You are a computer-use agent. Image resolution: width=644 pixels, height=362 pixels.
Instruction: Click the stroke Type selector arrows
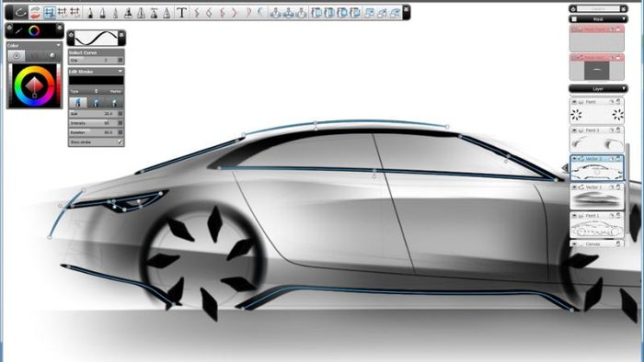coord(96,91)
